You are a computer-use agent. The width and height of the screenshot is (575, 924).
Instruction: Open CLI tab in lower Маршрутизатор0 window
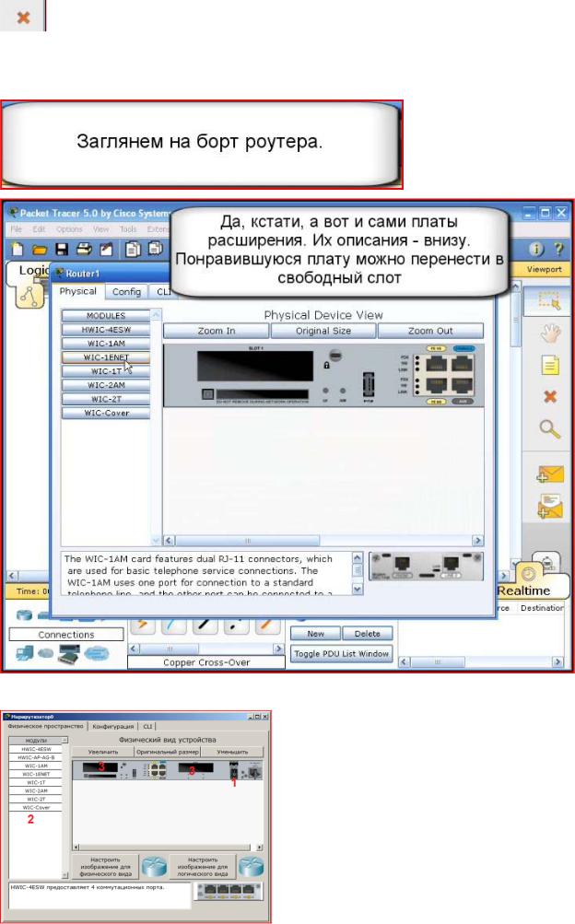pyautogui.click(x=147, y=727)
